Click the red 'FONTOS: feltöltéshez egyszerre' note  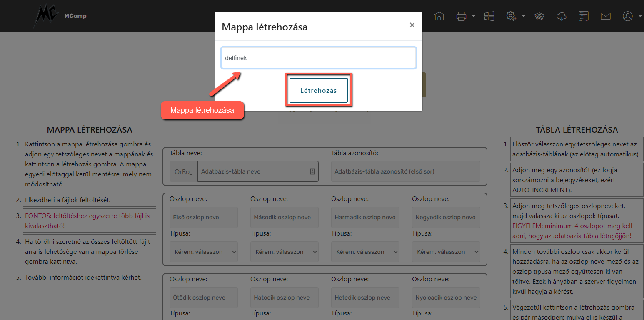[87, 221]
